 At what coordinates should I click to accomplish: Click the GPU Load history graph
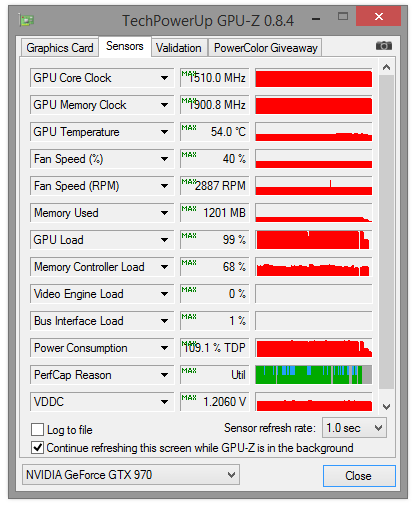314,240
